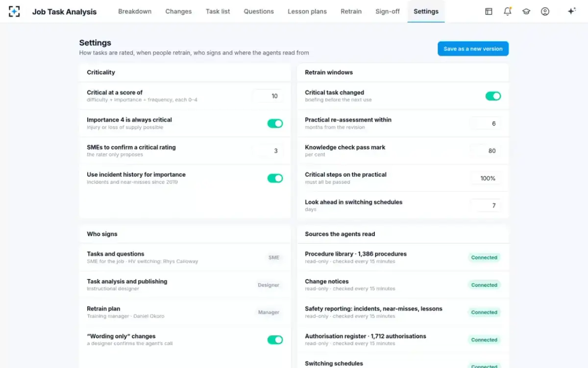Edit Critical steps on the practical field
This screenshot has height=368, width=588.
click(485, 178)
